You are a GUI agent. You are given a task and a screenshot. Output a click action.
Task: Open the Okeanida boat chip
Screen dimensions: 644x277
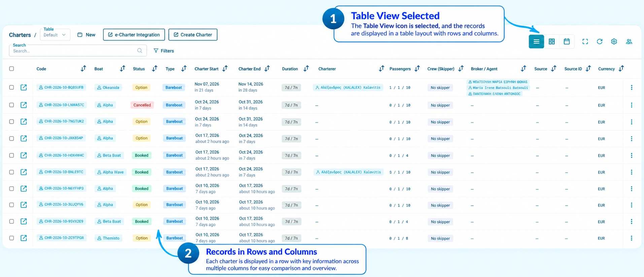[x=108, y=88]
